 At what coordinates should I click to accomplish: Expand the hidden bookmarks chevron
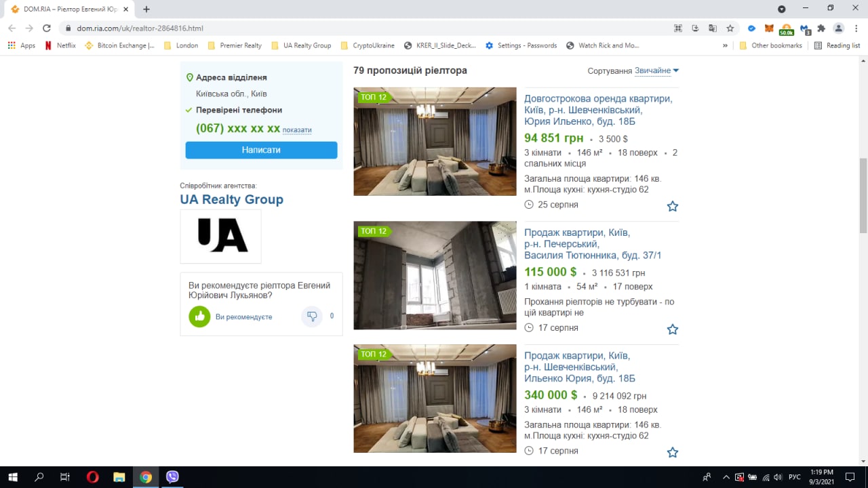pos(725,45)
